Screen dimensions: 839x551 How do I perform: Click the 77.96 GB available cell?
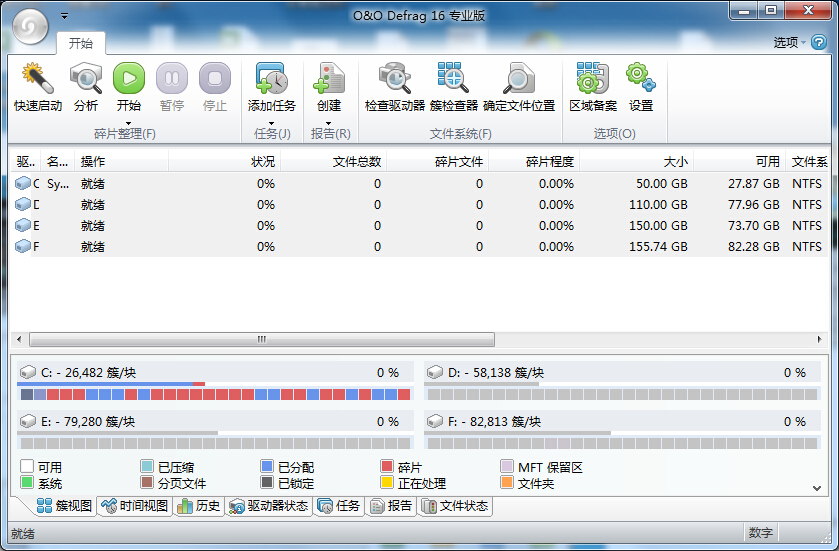click(753, 204)
